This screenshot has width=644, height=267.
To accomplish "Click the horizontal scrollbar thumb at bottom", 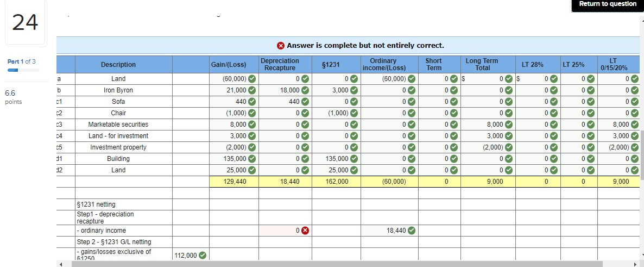I will click(x=337, y=264).
